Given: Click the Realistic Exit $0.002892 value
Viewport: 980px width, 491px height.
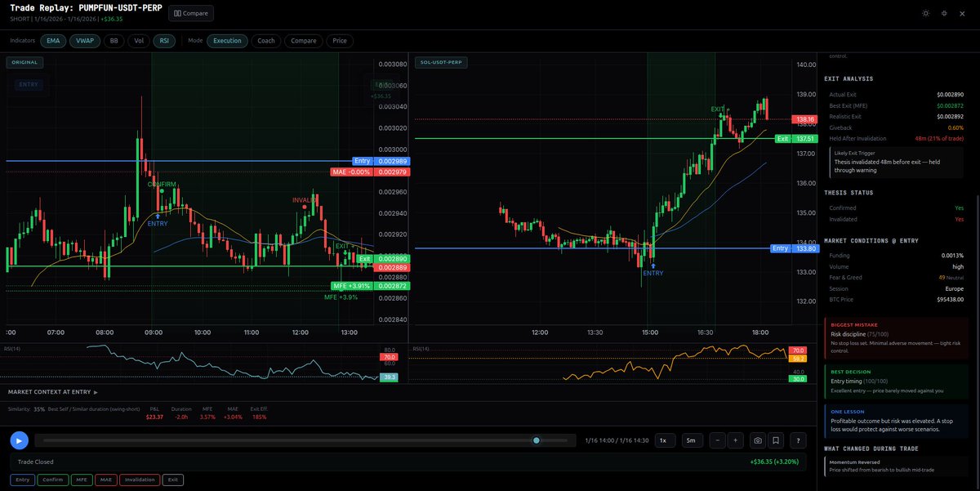Looking at the screenshot, I should coord(950,117).
